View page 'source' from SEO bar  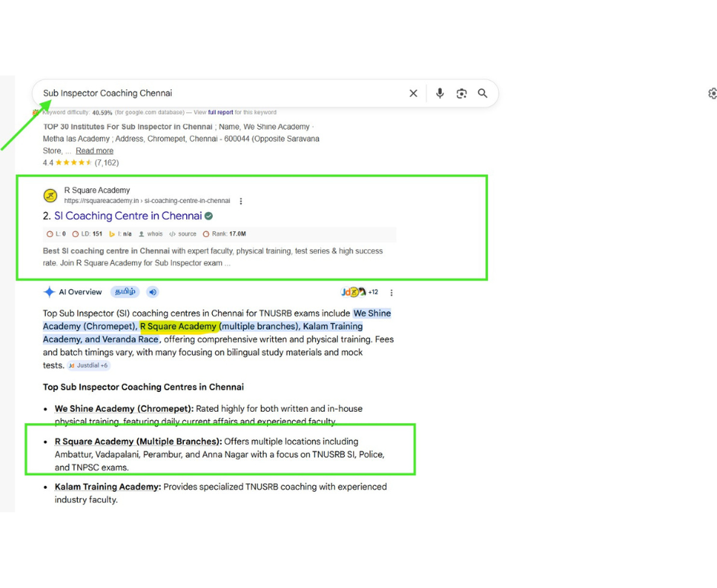(x=182, y=233)
